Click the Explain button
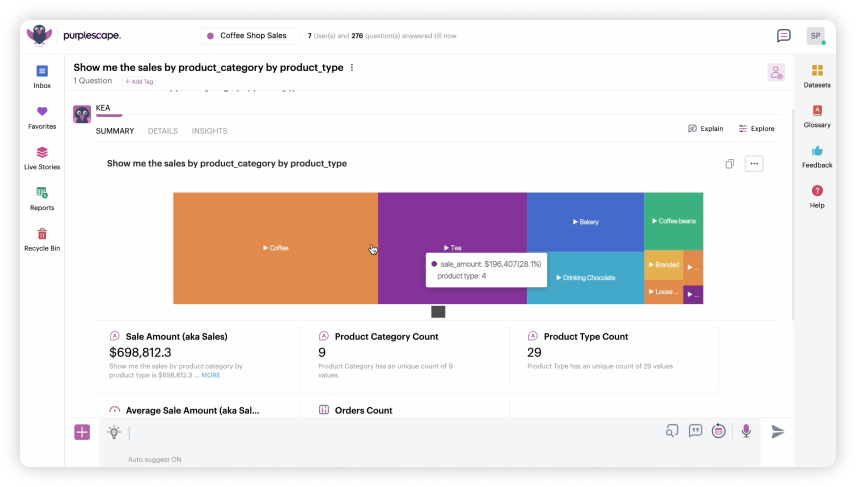The image size is (856, 487). 706,129
